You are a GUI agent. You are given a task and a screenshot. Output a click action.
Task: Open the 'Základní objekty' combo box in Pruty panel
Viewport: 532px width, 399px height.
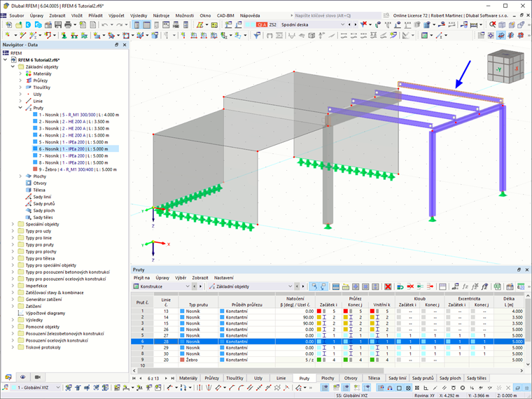click(x=251, y=287)
